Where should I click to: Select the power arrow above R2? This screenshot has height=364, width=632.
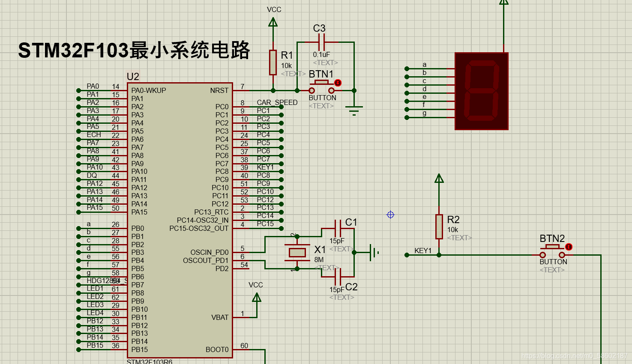pyautogui.click(x=439, y=179)
